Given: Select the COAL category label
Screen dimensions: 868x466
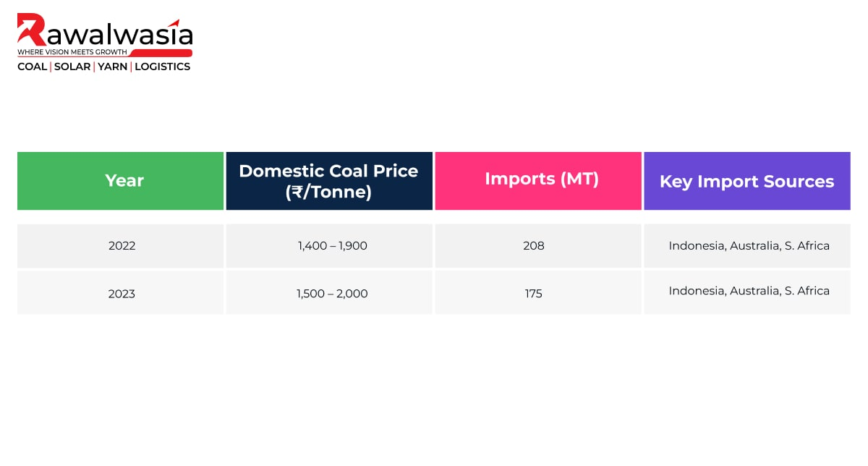Looking at the screenshot, I should 32,67.
